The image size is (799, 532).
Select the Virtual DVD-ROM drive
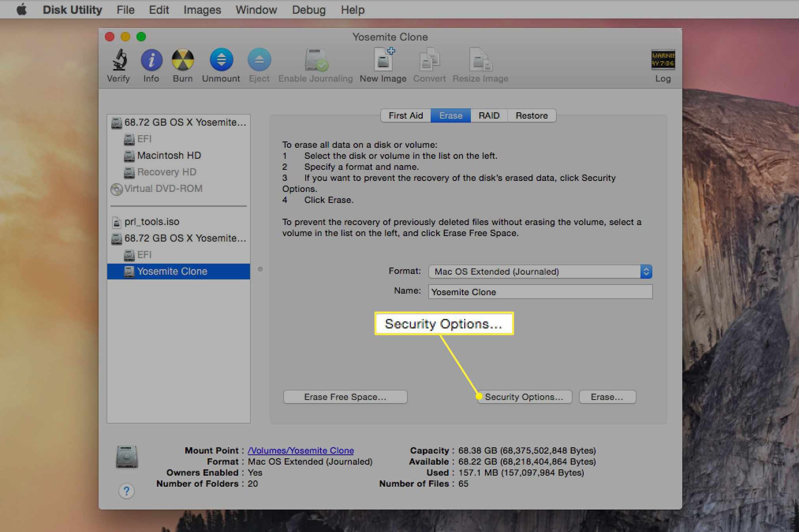pyautogui.click(x=179, y=189)
